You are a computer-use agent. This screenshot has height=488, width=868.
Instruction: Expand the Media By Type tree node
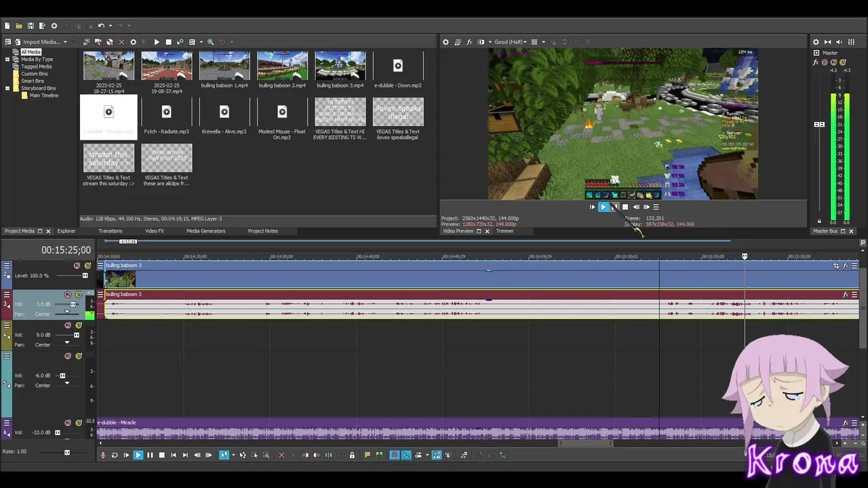(7, 60)
